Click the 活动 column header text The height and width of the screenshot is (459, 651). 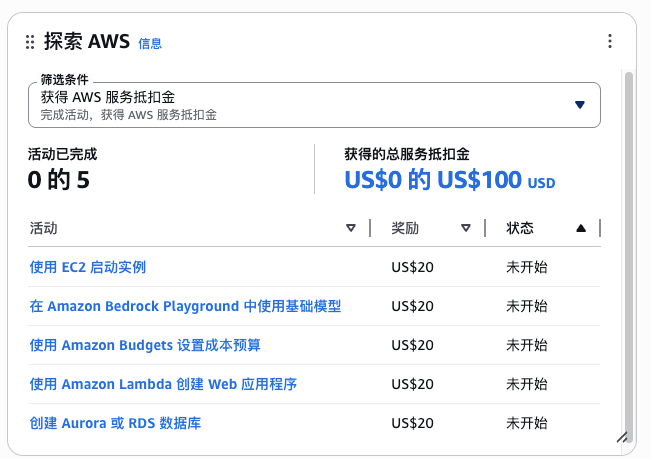click(44, 228)
